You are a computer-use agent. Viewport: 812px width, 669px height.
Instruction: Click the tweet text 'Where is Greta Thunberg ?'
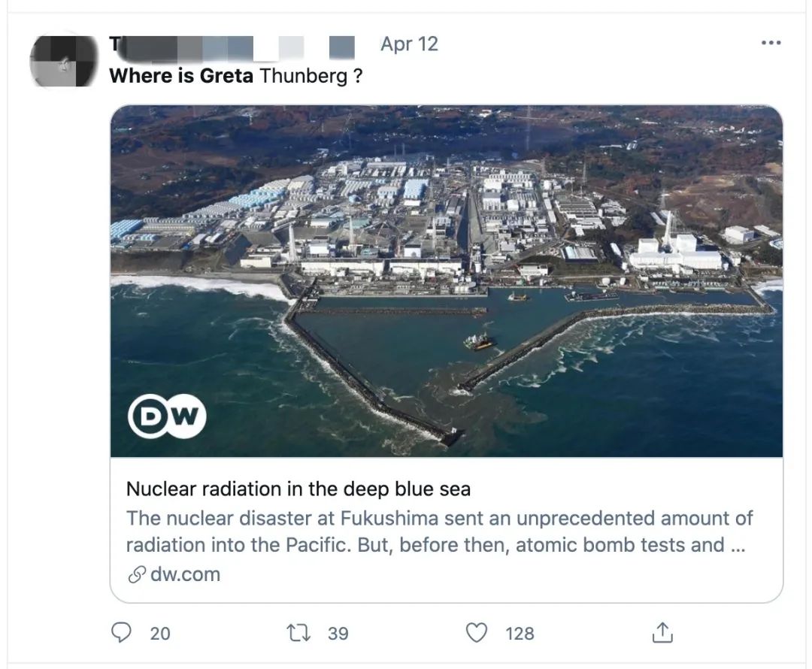(235, 76)
